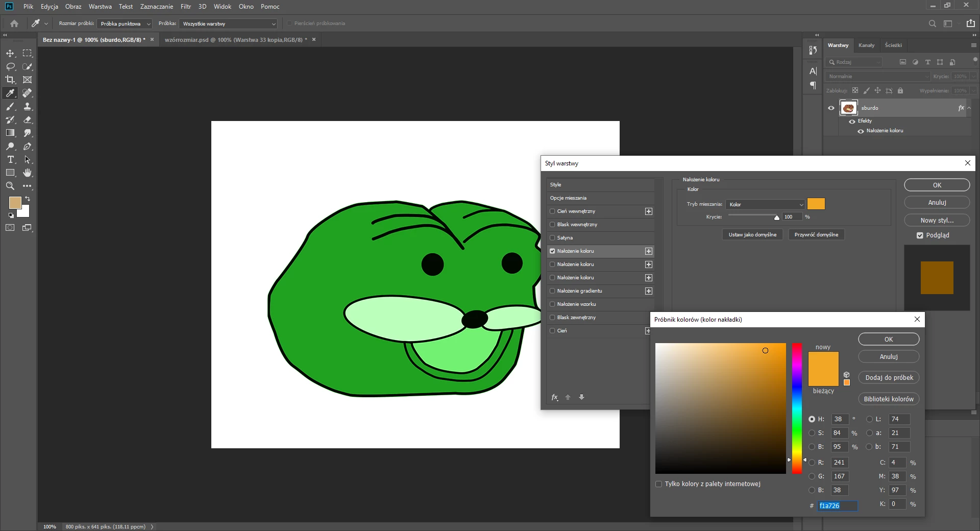The width and height of the screenshot is (980, 531).
Task: Select the Gradient tool
Action: 10,133
